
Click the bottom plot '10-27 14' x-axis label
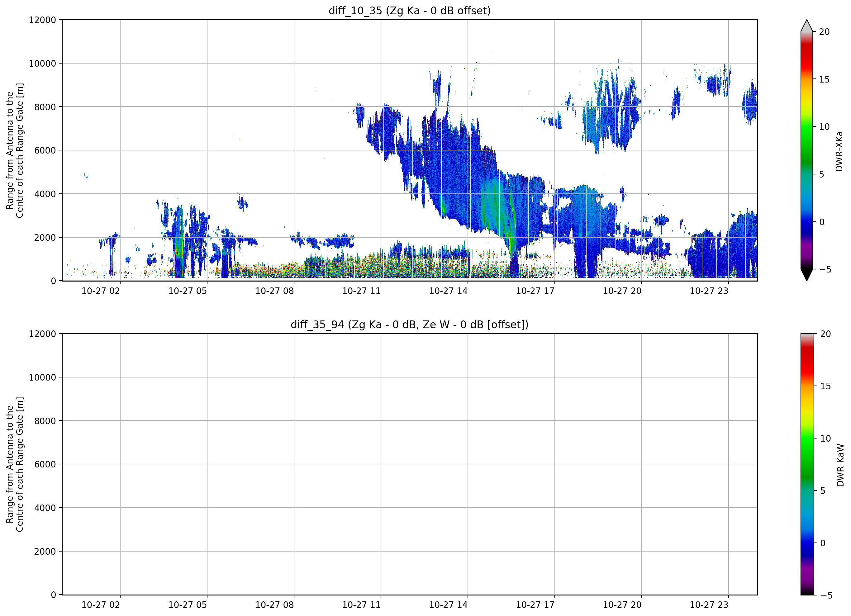448,605
